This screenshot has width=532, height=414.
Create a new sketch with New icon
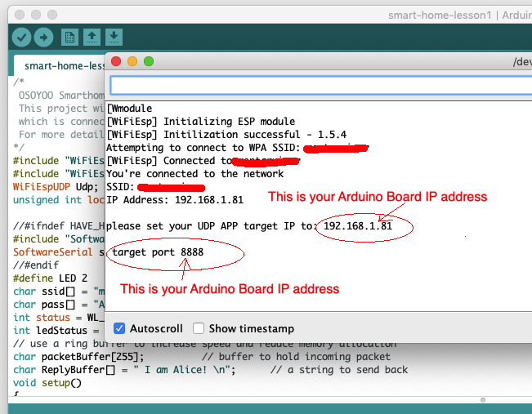click(x=70, y=38)
